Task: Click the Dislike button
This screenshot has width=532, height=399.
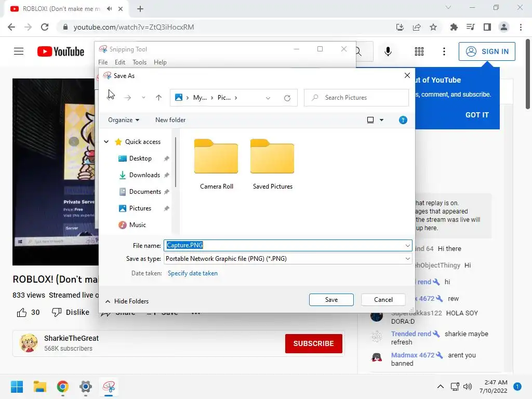Action: pyautogui.click(x=70, y=312)
